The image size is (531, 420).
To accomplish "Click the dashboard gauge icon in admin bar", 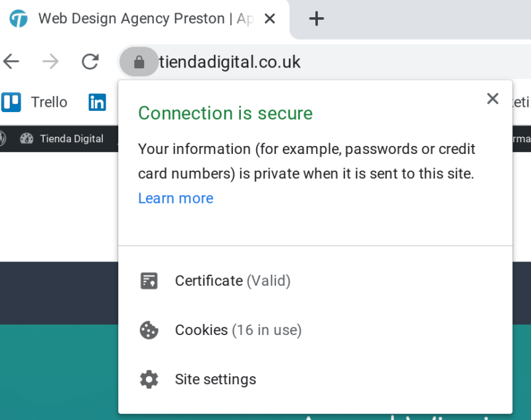I will pos(27,139).
